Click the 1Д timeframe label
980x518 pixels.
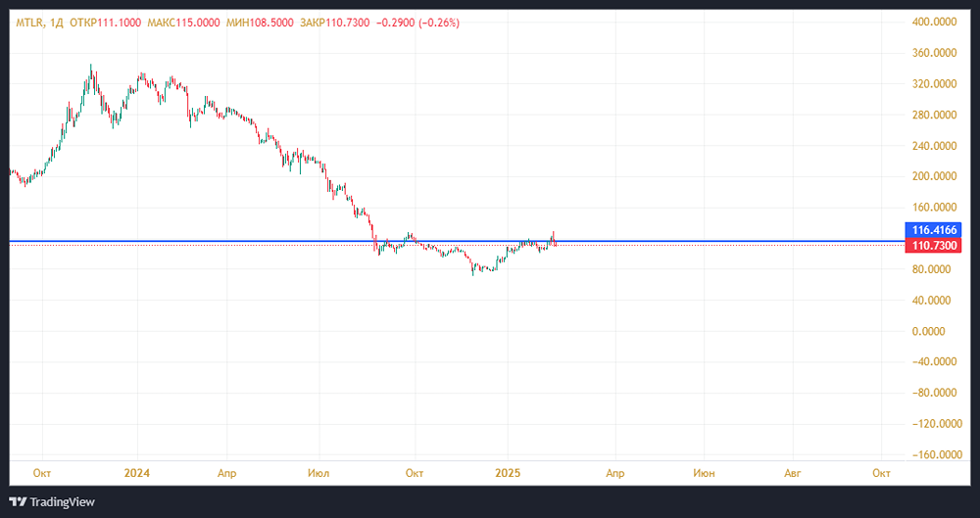tap(56, 23)
